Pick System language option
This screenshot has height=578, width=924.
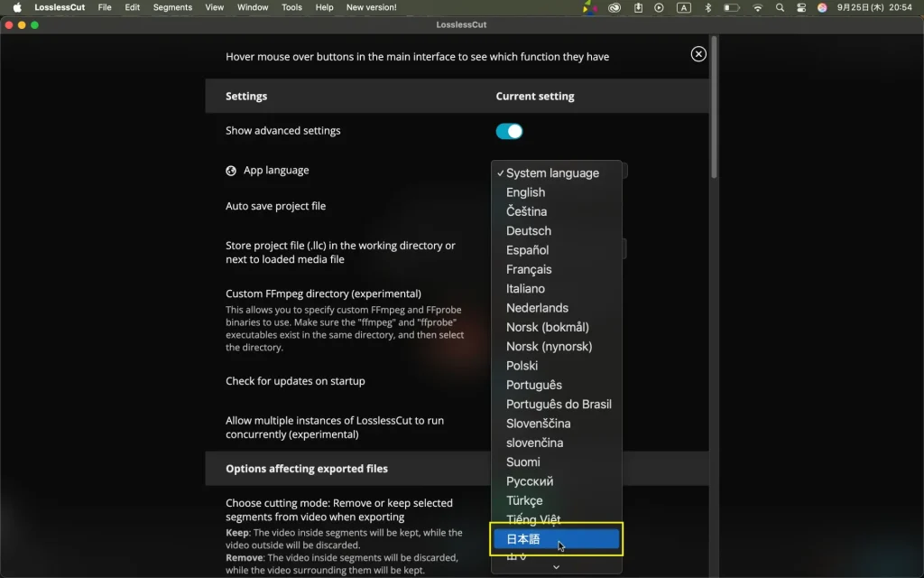pos(552,173)
